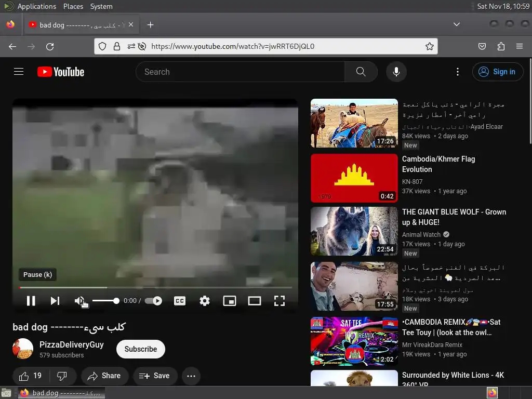532x399 pixels.
Task: Open the YouTube guide hamburger menu
Action: coord(19,72)
